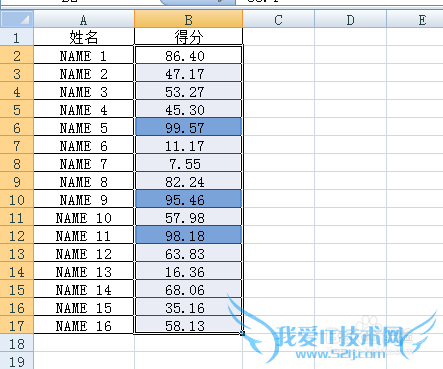Select column E header
This screenshot has height=369, width=443.
click(x=415, y=19)
